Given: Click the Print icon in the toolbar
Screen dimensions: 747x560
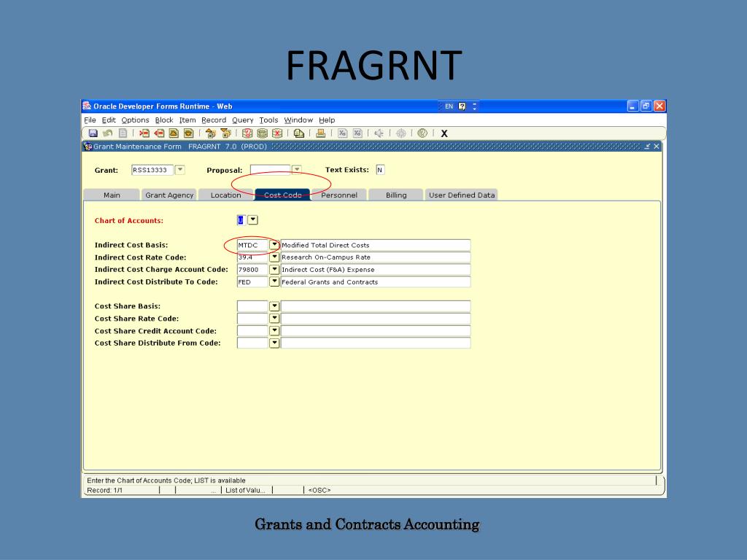Looking at the screenshot, I should coord(321,133).
